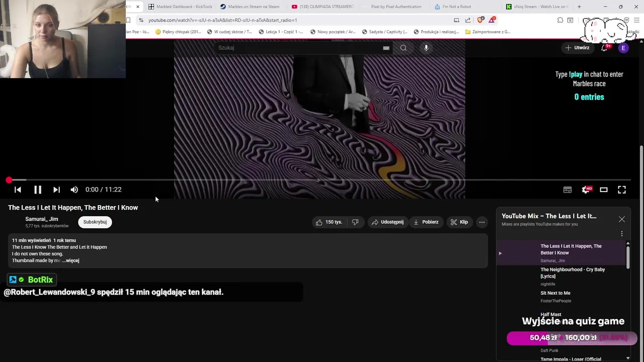644x362 pixels.
Task: Open Sadysta / Captivity bookmark
Action: (384, 32)
